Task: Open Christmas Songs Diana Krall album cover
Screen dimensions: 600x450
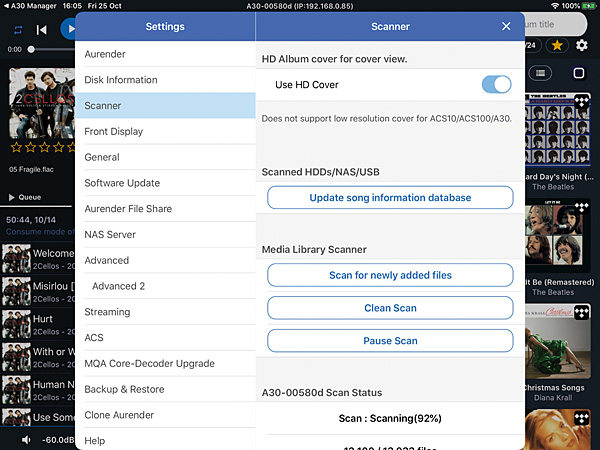Action: point(558,342)
